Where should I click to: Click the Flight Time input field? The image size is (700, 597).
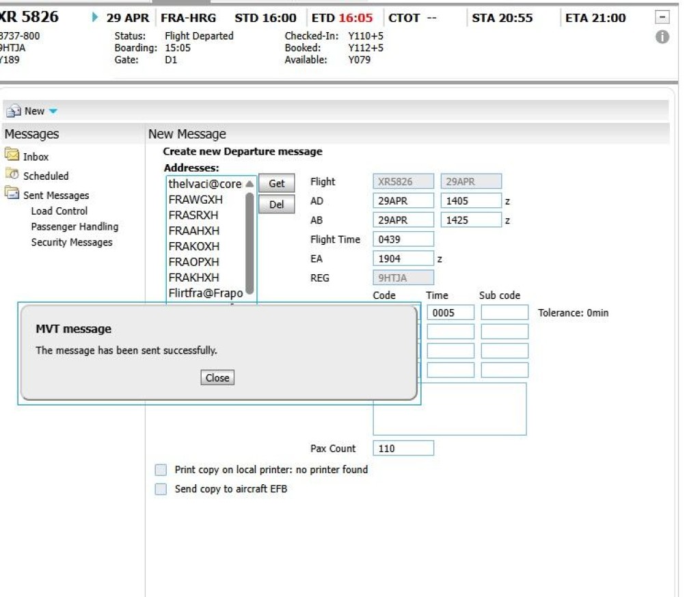click(403, 239)
